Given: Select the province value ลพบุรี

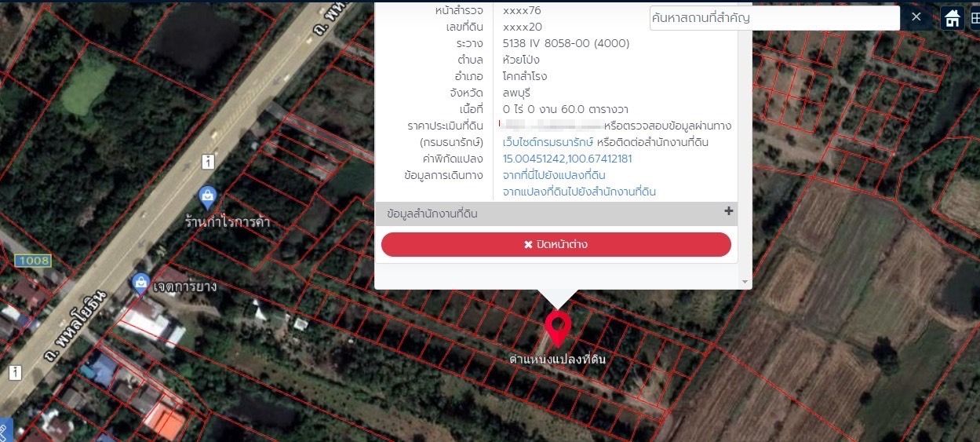Looking at the screenshot, I should pyautogui.click(x=516, y=93).
